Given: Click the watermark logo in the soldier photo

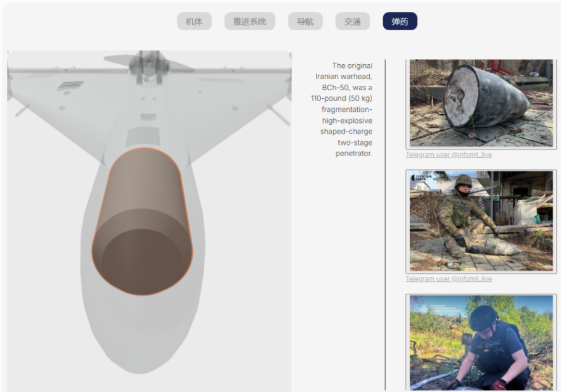Looking at the screenshot, I should click(422, 178).
